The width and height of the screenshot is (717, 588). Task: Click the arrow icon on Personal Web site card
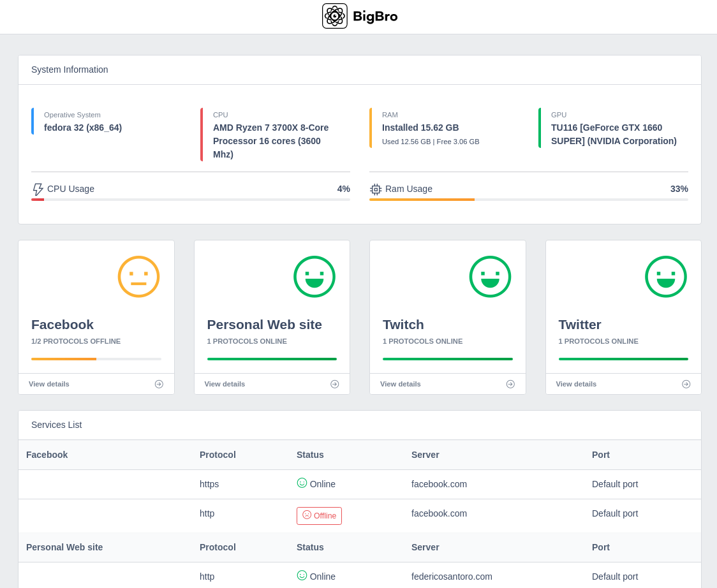pos(335,384)
